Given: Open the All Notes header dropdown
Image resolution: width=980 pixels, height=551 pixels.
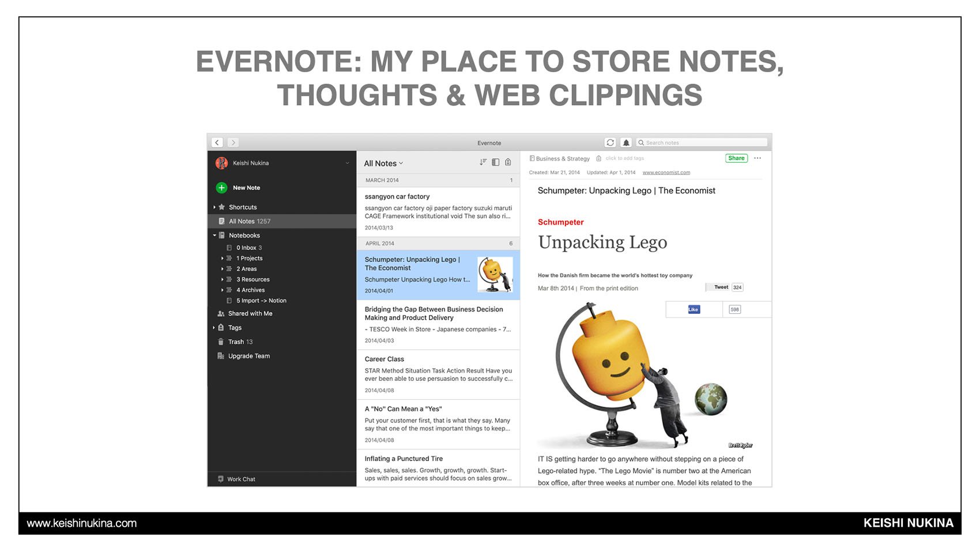Looking at the screenshot, I should [x=383, y=163].
